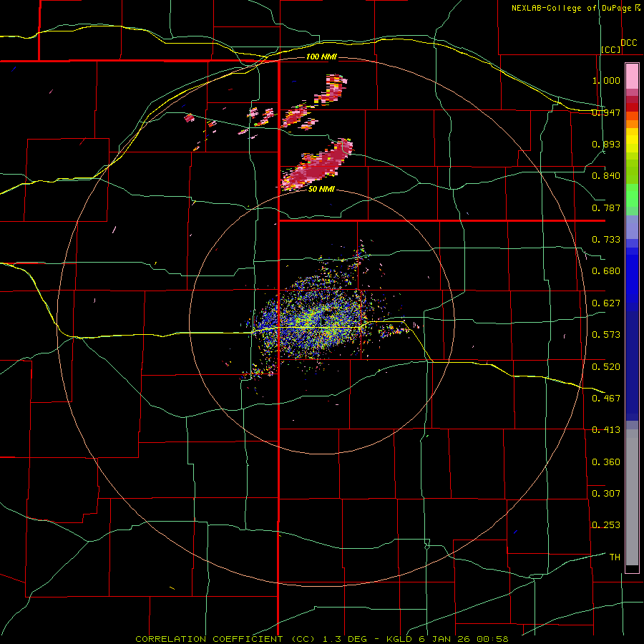Select the 0.253 color scale value
The width and height of the screenshot is (644, 644).
606,525
